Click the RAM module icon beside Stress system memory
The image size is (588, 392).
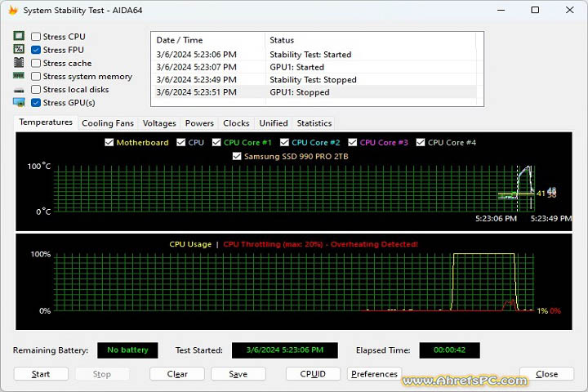tap(19, 76)
